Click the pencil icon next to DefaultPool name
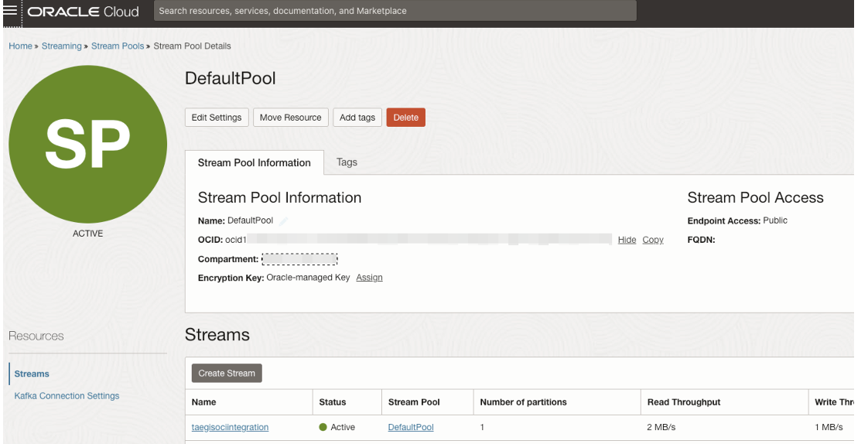868x444 pixels. [283, 221]
